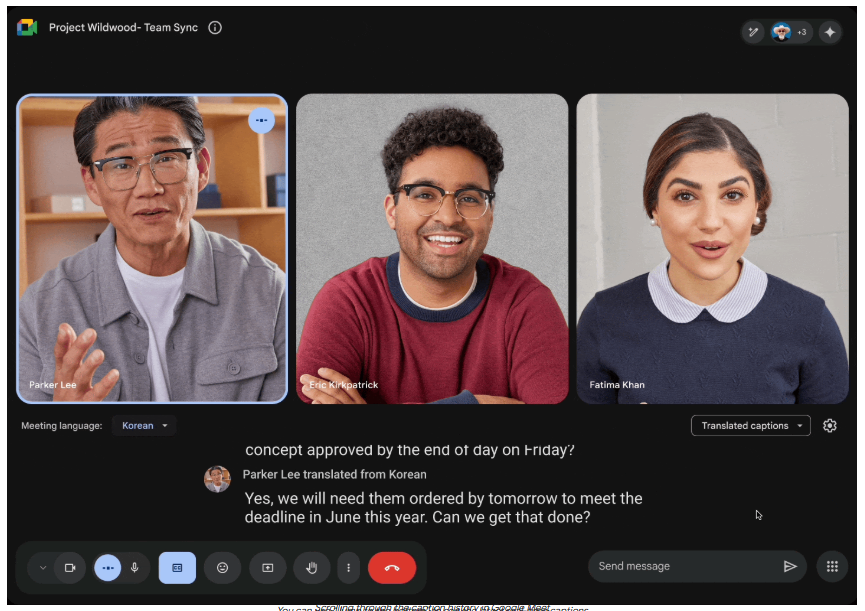Click the magic wand effects icon

[754, 32]
